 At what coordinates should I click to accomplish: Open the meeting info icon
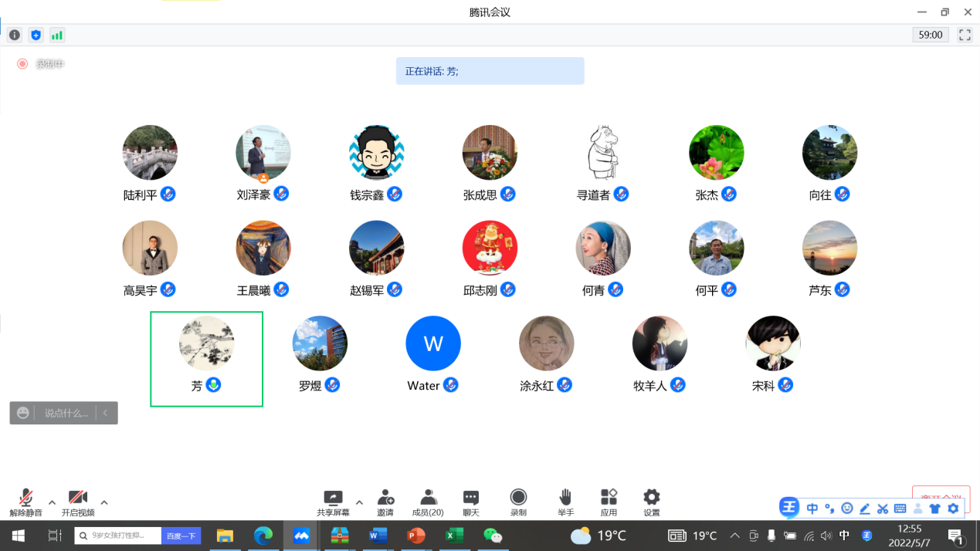(x=15, y=35)
